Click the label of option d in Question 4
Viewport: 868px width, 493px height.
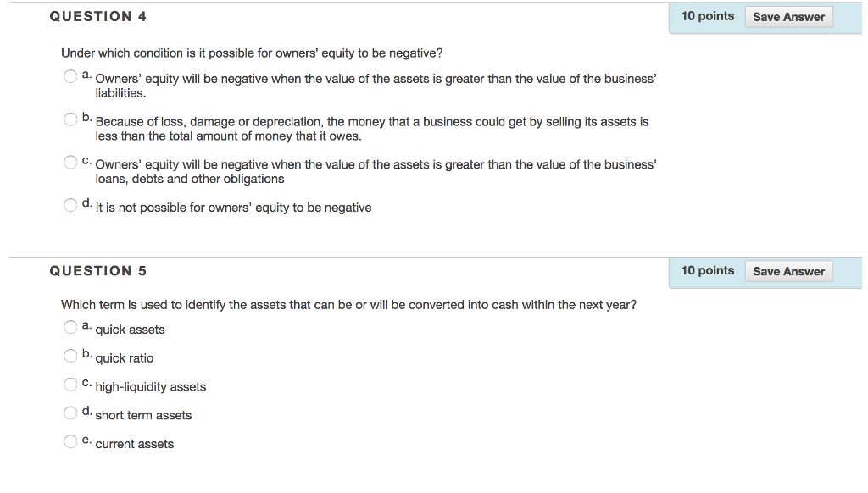[233, 207]
